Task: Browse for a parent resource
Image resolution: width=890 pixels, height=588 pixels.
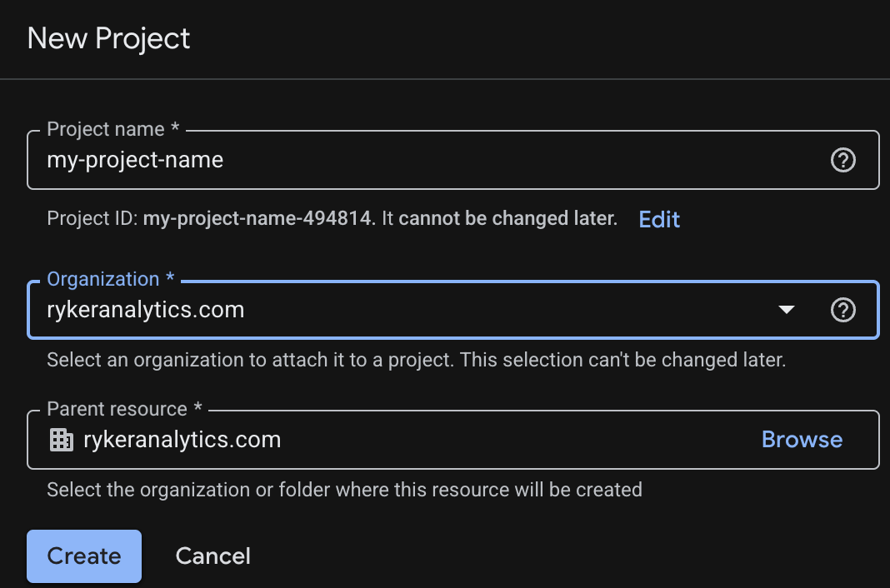Action: 802,440
